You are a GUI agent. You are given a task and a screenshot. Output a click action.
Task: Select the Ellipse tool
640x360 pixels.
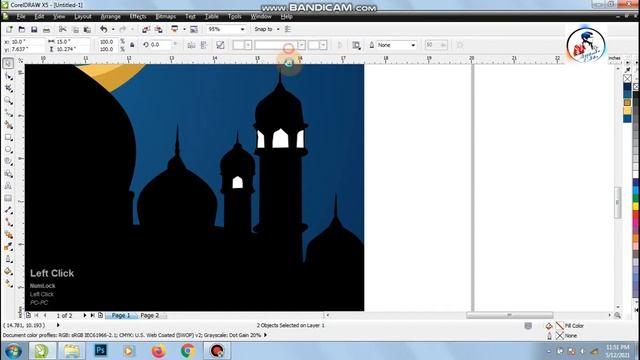[x=8, y=149]
